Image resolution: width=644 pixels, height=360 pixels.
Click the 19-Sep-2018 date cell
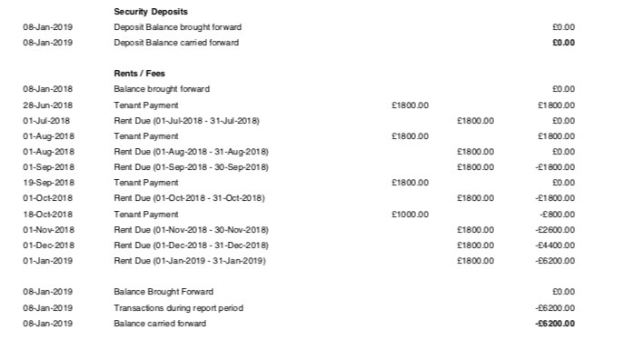tap(48, 183)
